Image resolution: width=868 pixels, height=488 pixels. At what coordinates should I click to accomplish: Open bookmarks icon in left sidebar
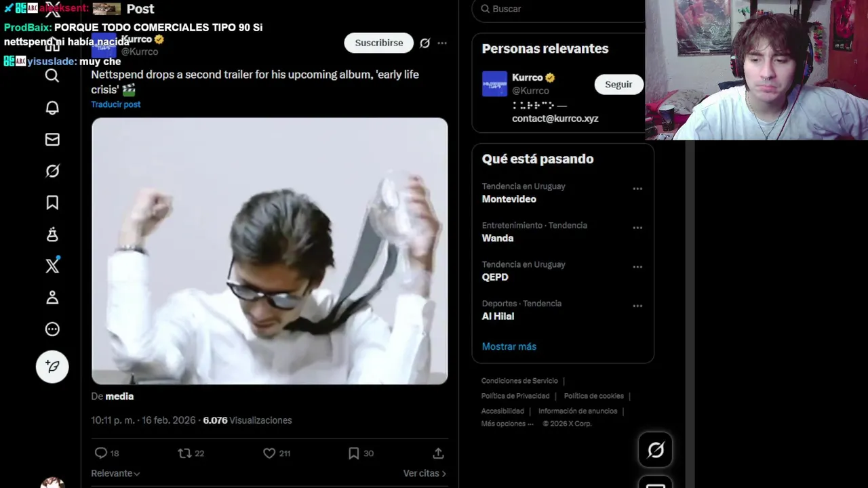pyautogui.click(x=52, y=203)
